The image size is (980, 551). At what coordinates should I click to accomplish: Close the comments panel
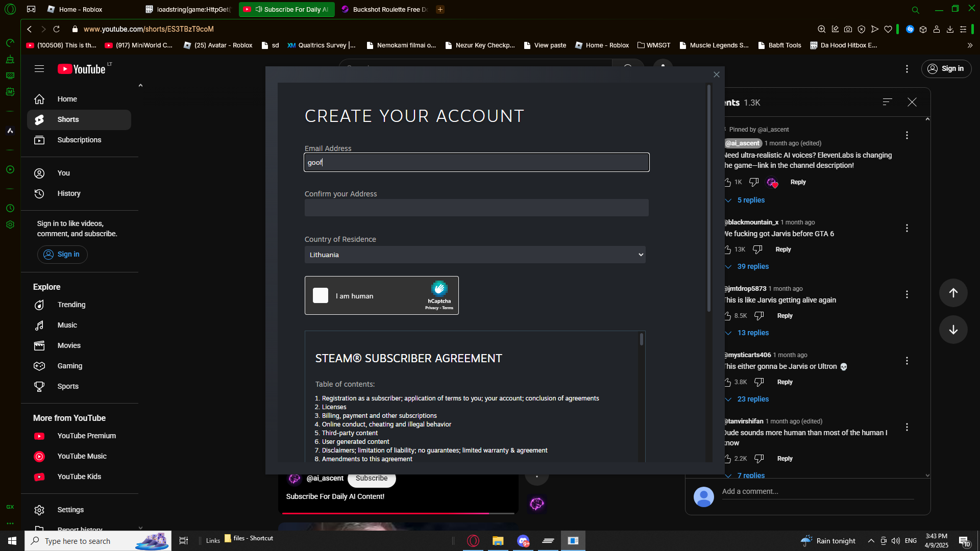[912, 102]
